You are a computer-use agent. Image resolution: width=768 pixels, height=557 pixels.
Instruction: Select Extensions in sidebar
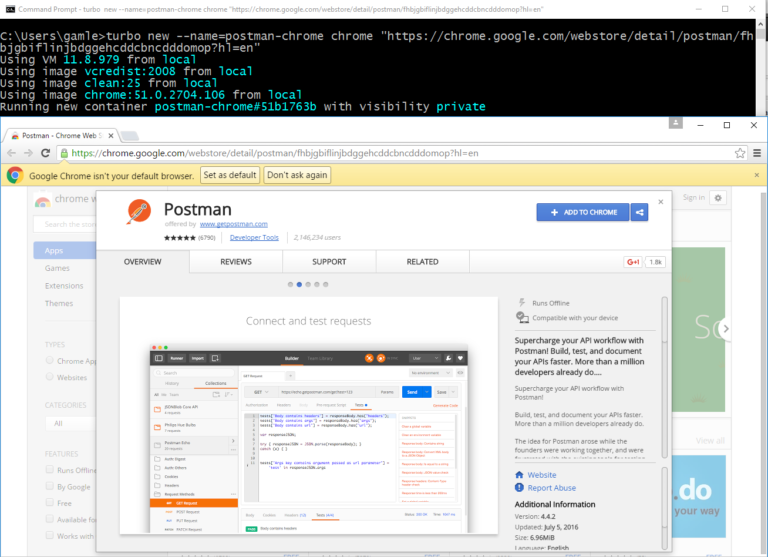tap(64, 286)
